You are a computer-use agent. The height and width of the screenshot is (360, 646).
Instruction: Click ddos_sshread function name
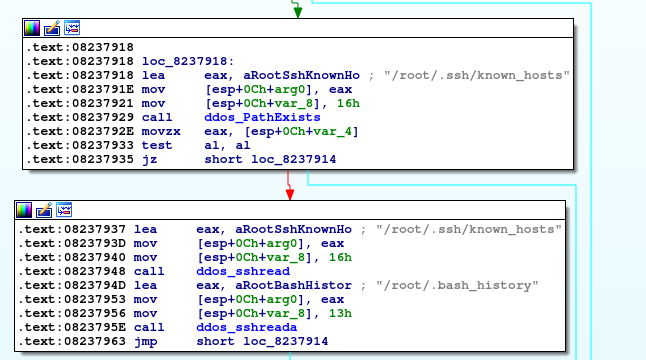click(243, 271)
